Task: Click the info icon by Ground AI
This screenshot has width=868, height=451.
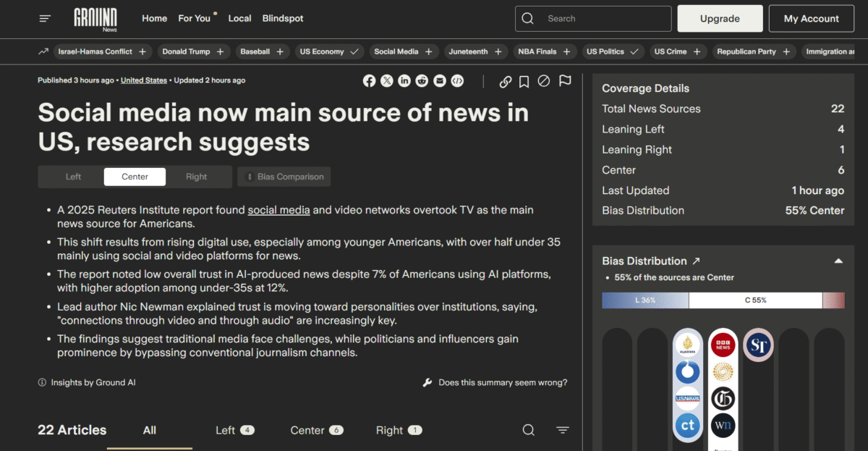Action: pyautogui.click(x=42, y=382)
